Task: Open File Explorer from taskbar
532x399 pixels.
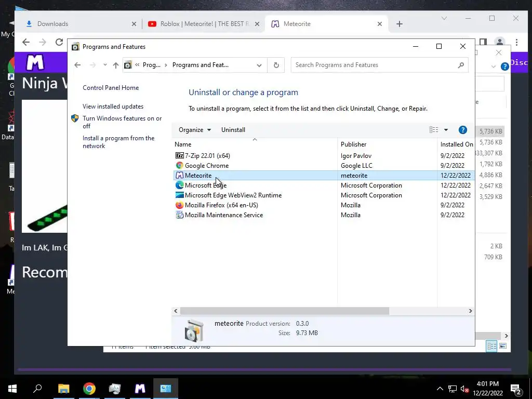Action: pyautogui.click(x=63, y=389)
